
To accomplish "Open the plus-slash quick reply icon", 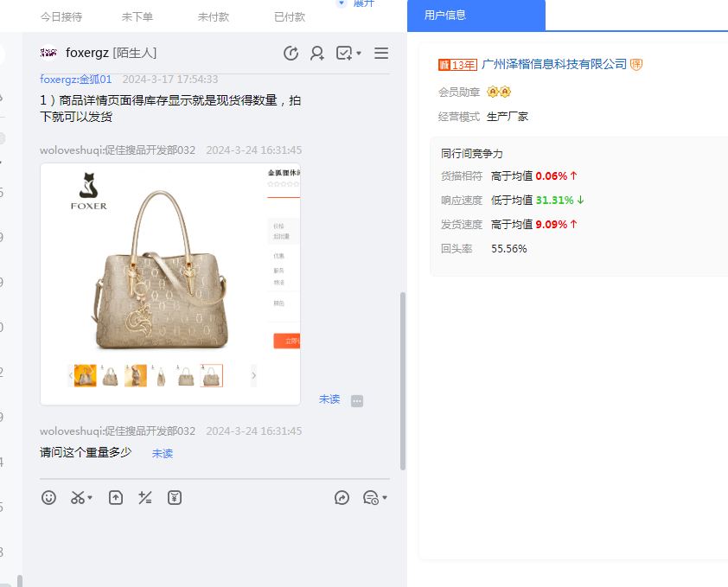I will pyautogui.click(x=145, y=498).
